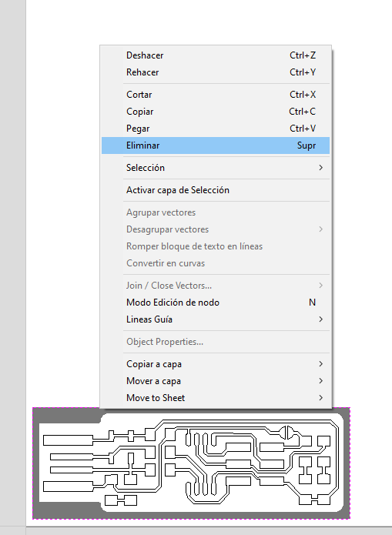Image resolution: width=392 pixels, height=535 pixels.
Task: Click the gray border of the board
Action: click(x=191, y=515)
